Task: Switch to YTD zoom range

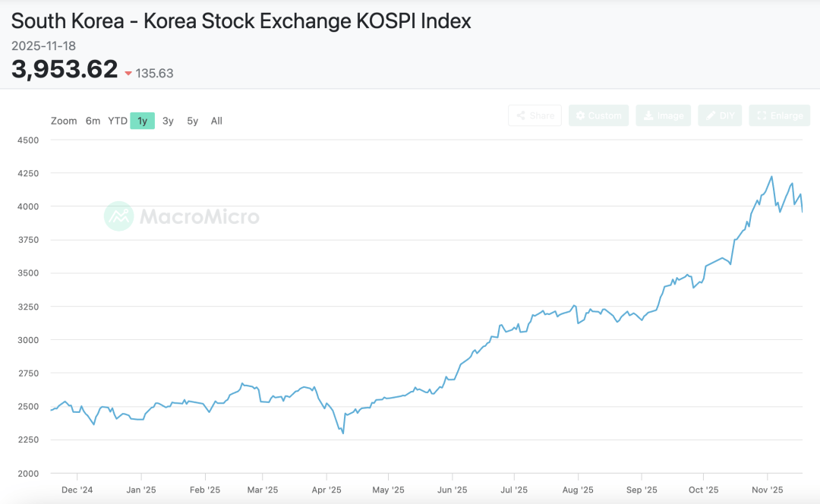Action: coord(118,121)
